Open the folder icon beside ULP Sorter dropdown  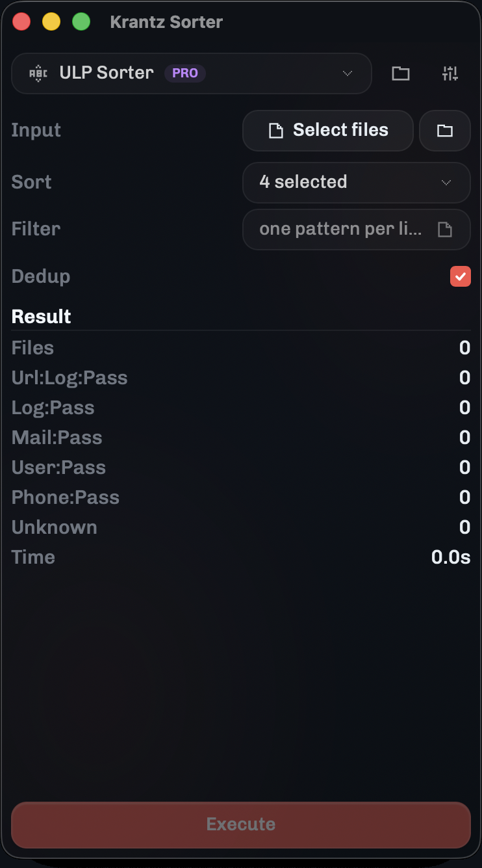pos(400,73)
